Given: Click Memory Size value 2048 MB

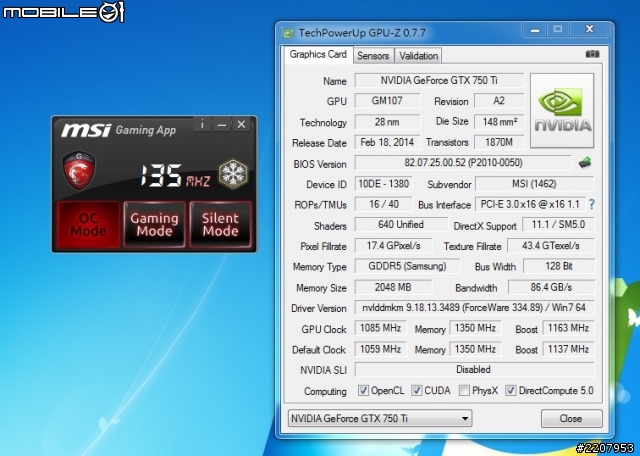Looking at the screenshot, I should pyautogui.click(x=393, y=287).
